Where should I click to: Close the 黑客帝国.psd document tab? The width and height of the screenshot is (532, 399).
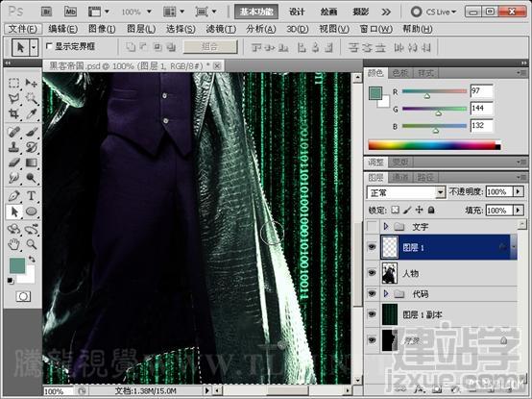click(217, 66)
